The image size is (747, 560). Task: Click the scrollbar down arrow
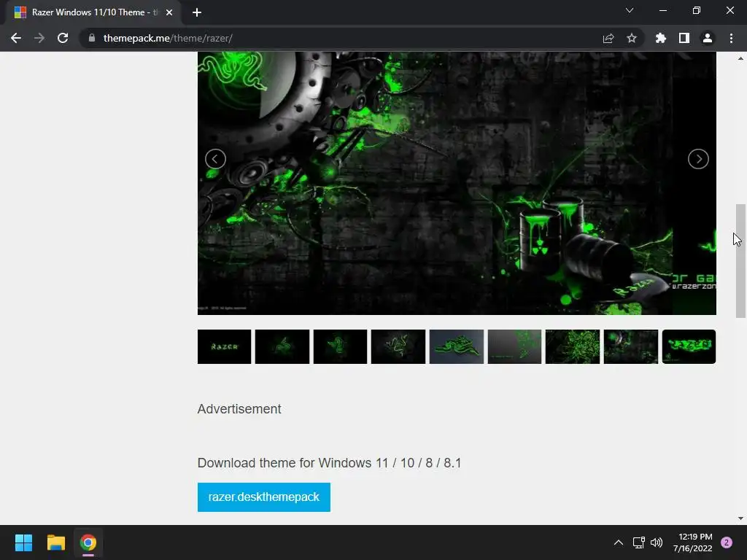[x=740, y=518]
